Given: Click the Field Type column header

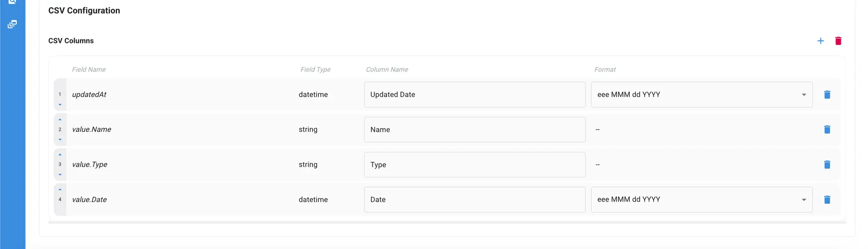Looking at the screenshot, I should 315,69.
